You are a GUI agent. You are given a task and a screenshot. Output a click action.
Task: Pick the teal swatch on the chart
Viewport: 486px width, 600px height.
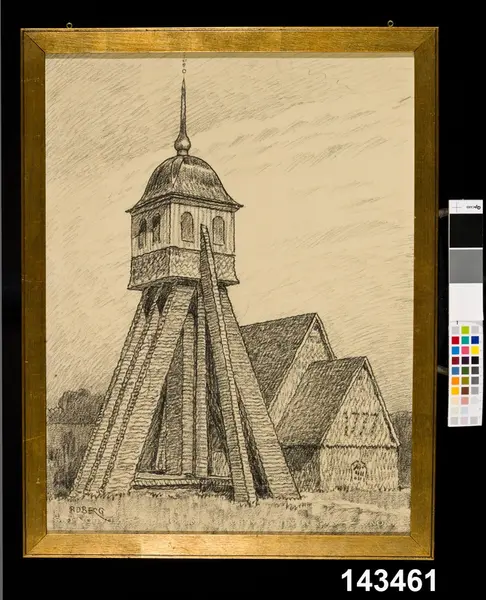[465, 340]
